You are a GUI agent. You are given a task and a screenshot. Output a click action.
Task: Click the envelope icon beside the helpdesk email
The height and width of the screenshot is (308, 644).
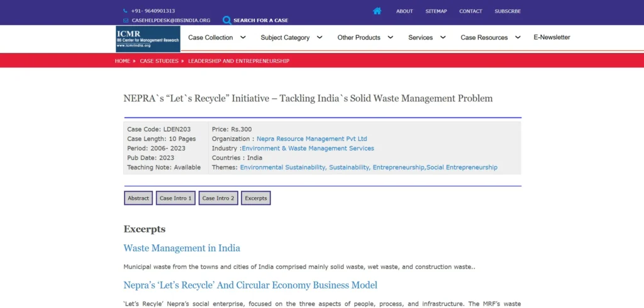[x=126, y=20]
